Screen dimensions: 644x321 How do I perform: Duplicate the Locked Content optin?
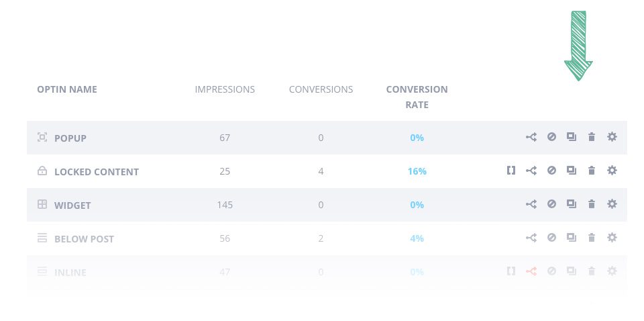[x=572, y=171]
